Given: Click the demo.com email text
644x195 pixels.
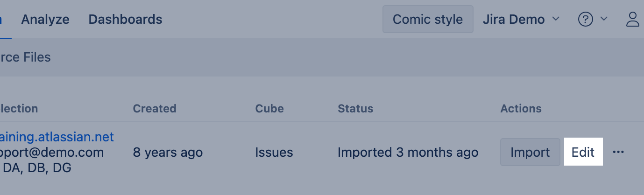Looking at the screenshot, I should (52, 152).
